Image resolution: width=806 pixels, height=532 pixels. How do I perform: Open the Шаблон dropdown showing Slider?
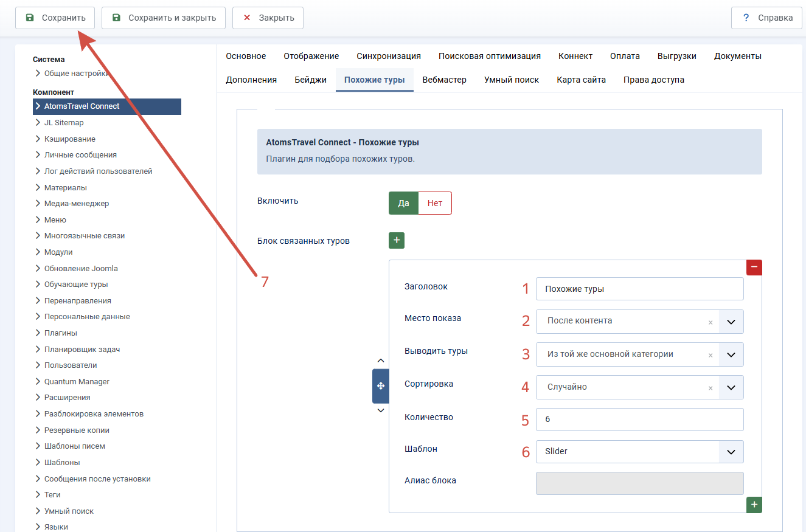tap(640, 452)
